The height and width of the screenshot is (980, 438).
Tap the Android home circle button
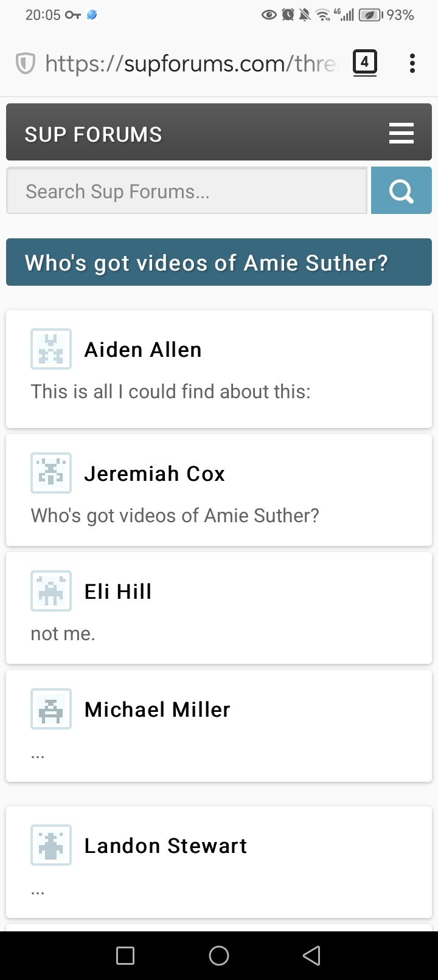(219, 956)
